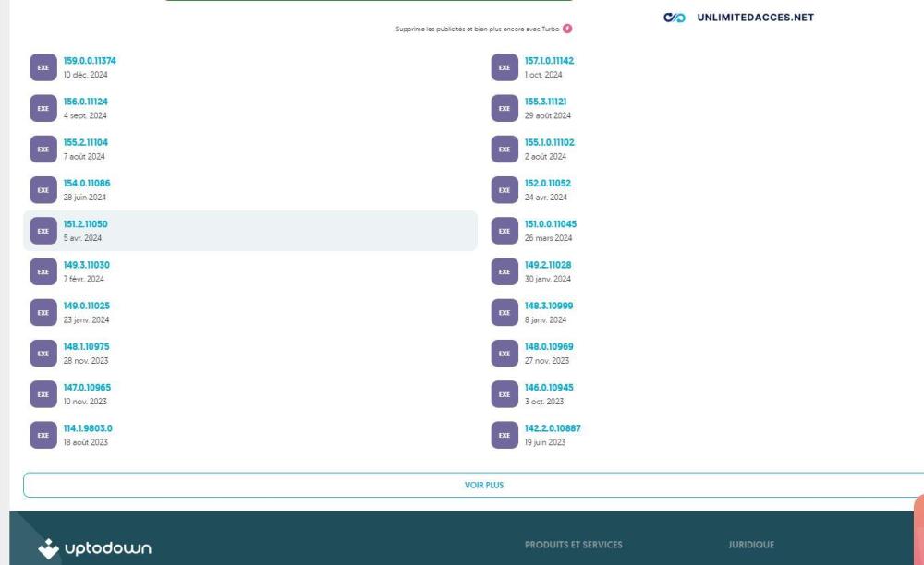This screenshot has width=924, height=565.
Task: Choose version 149.2.11028 link
Action: pos(548,265)
